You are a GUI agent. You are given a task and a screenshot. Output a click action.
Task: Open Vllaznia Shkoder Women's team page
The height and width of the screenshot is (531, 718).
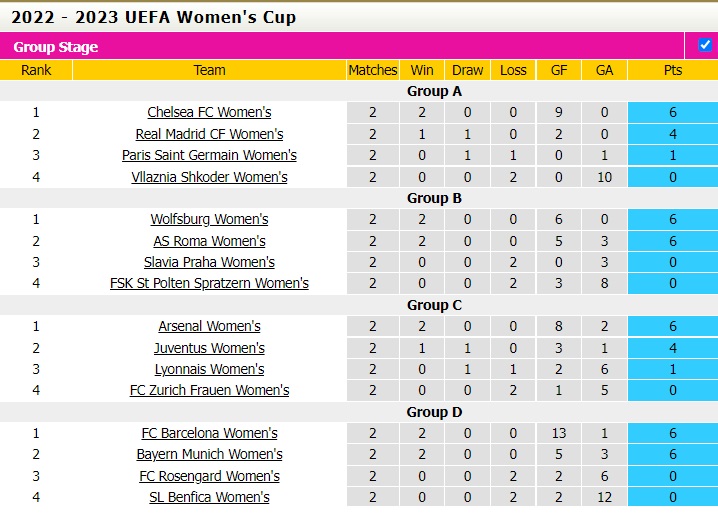tap(209, 177)
